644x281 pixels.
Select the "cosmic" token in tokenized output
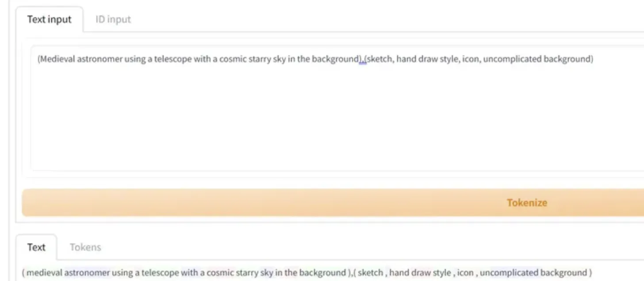click(x=219, y=273)
